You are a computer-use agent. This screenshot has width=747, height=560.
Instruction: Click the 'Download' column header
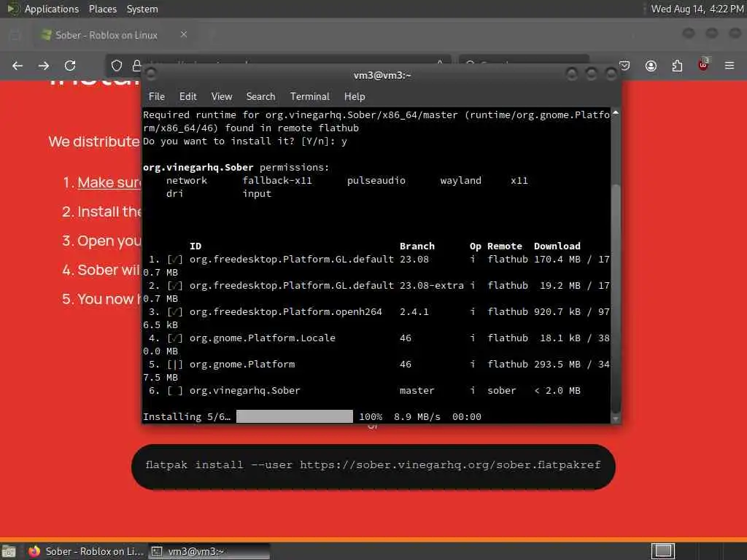pyautogui.click(x=557, y=246)
